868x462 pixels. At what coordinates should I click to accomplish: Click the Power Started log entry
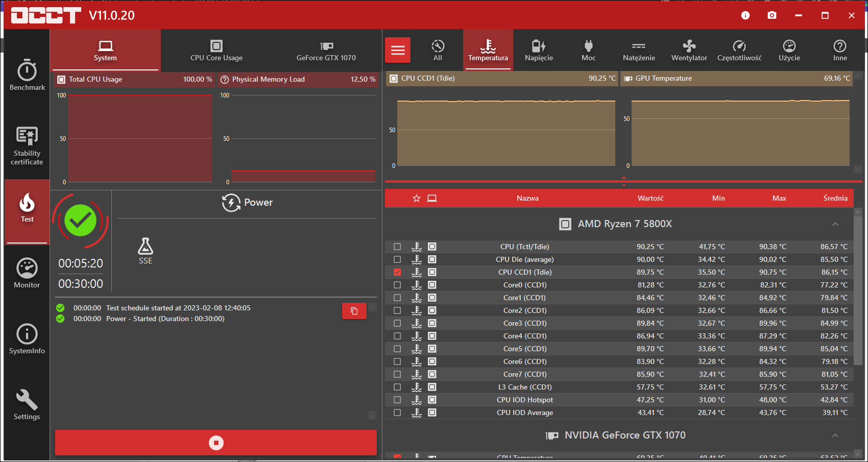tap(165, 319)
